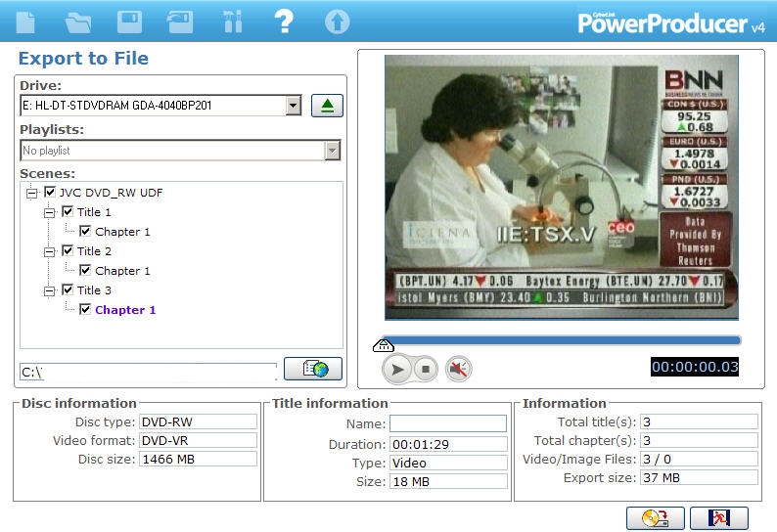Click the Type value Video
This screenshot has width=777, height=532.
click(448, 463)
